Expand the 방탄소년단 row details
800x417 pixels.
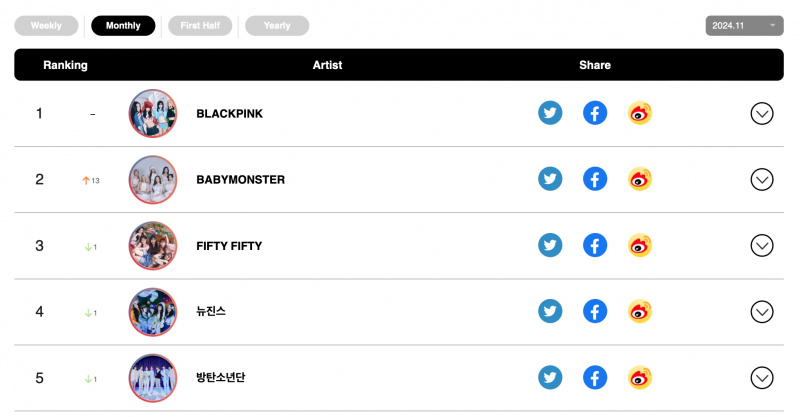pos(762,378)
